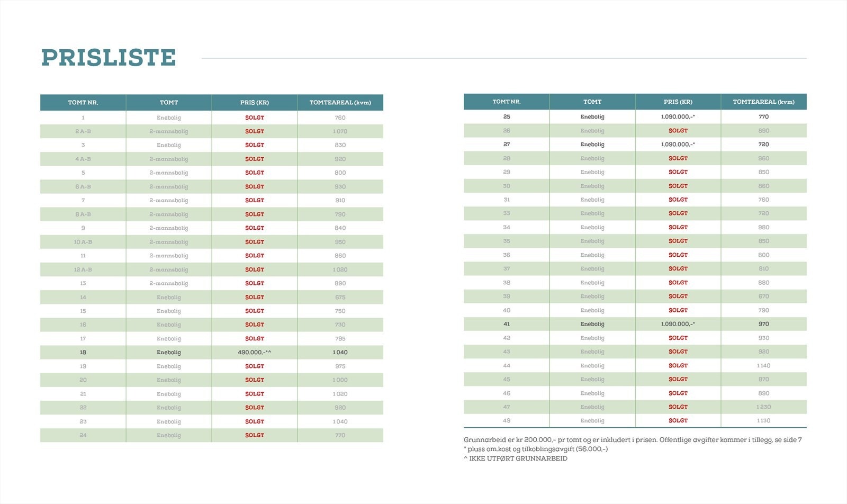Viewport: 847px width, 504px height.
Task: Select the right TOMT column header
Action: [x=592, y=102]
